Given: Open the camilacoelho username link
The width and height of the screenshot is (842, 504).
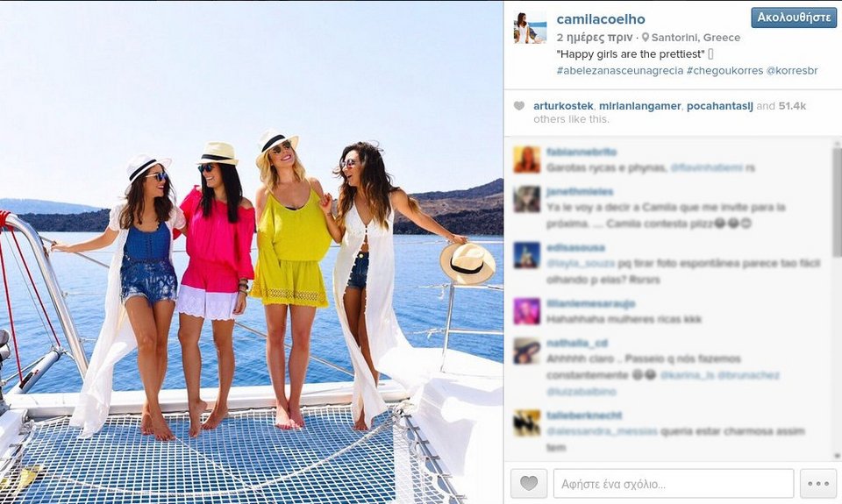Looking at the screenshot, I should tap(601, 18).
